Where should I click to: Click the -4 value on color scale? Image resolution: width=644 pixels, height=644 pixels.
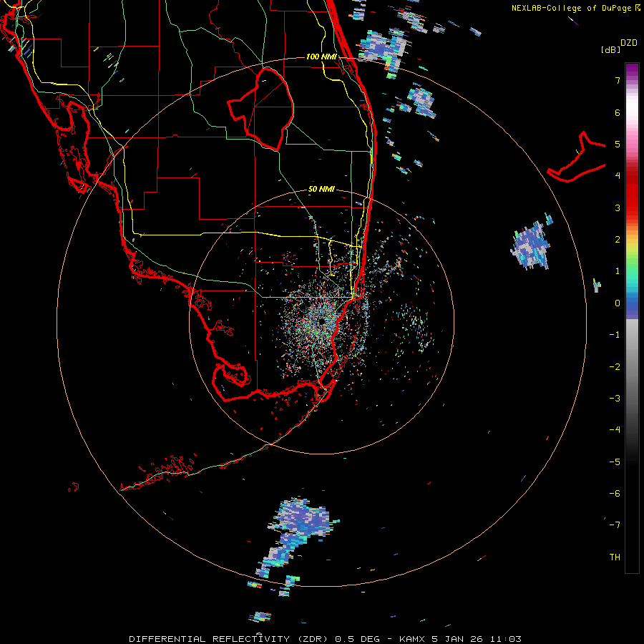[615, 430]
